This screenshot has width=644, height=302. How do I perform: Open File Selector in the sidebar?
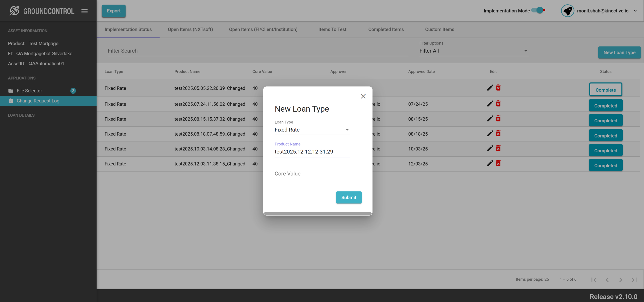[x=29, y=91]
